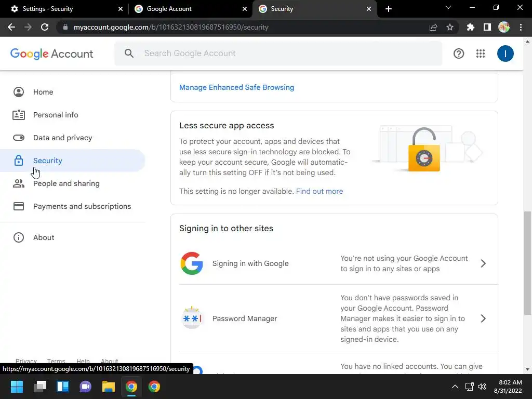
Task: Click the Password Manager row label
Action: pos(245,318)
